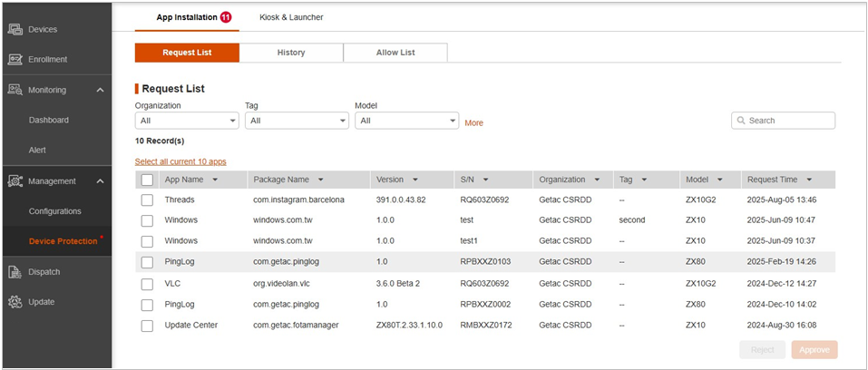Toggle the header select-all checkbox
Screen dimensions: 868x370
(147, 180)
